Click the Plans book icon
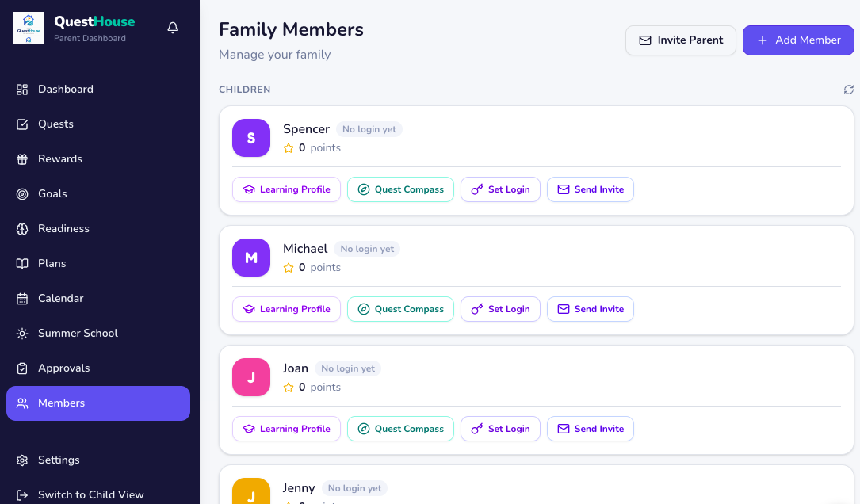Viewport: 860px width, 504px height. click(x=22, y=264)
